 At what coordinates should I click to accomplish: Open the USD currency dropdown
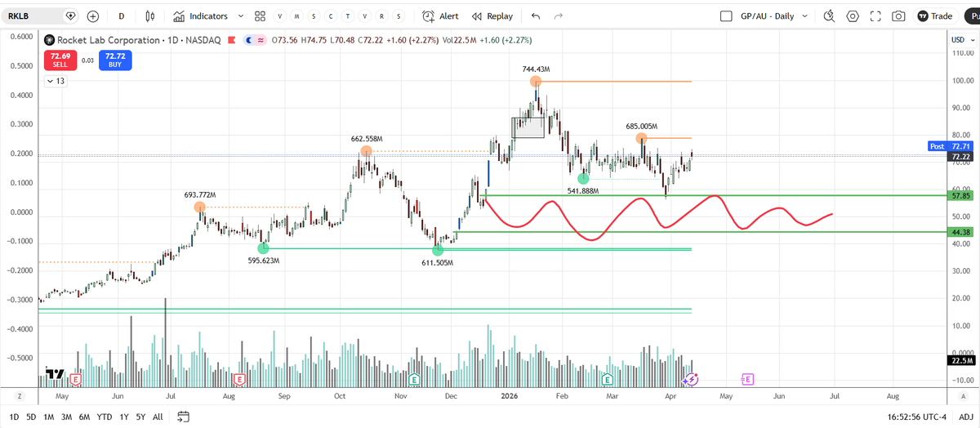pyautogui.click(x=961, y=39)
